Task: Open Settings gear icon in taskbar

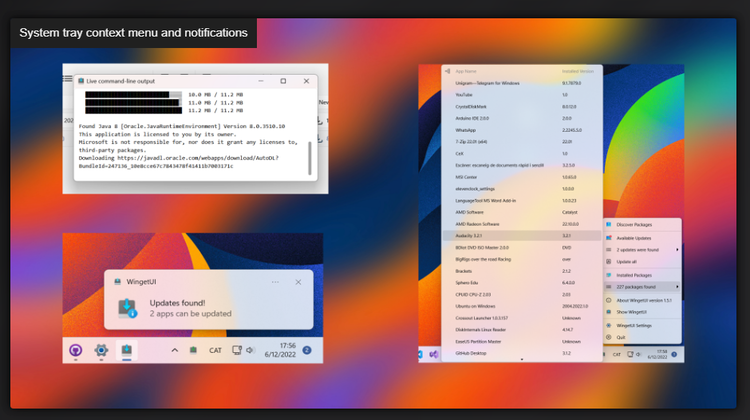Action: pyautogui.click(x=101, y=351)
